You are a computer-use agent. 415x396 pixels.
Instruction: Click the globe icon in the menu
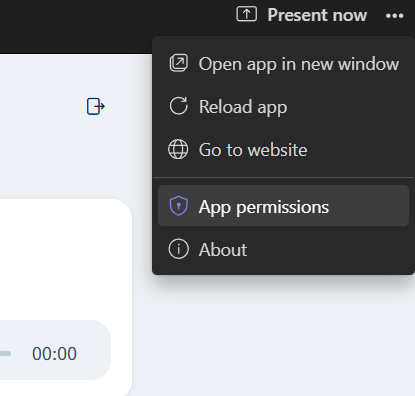point(178,149)
